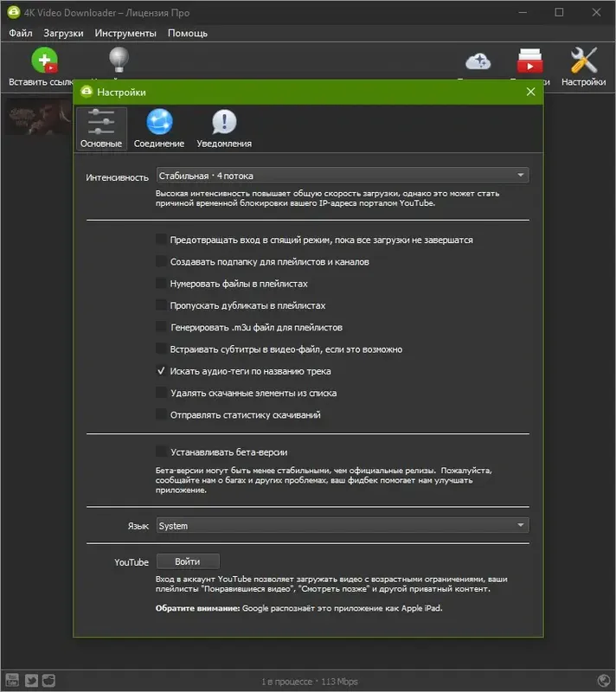This screenshot has height=692, width=616.
Task: Click the Обратите внимание notice text
Action: point(298,608)
